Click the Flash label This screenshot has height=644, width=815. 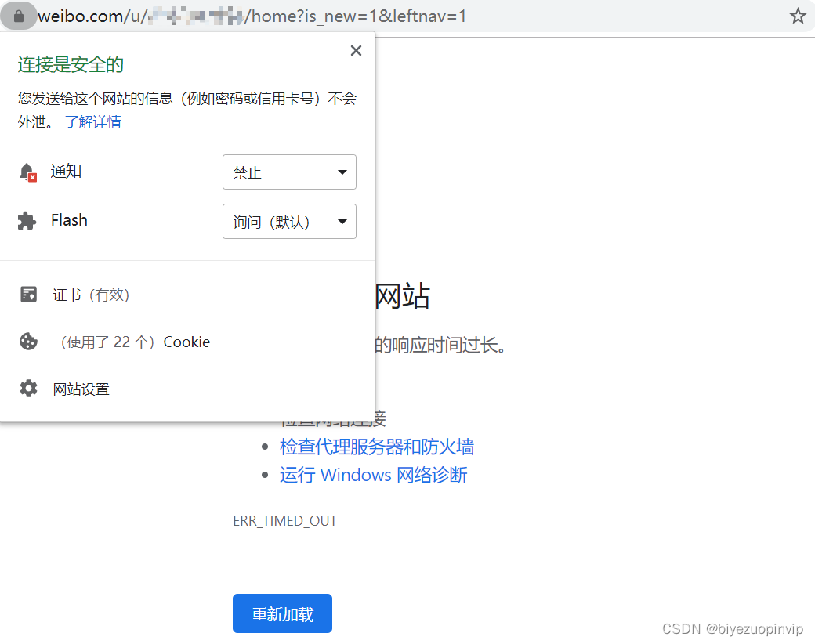pos(69,220)
